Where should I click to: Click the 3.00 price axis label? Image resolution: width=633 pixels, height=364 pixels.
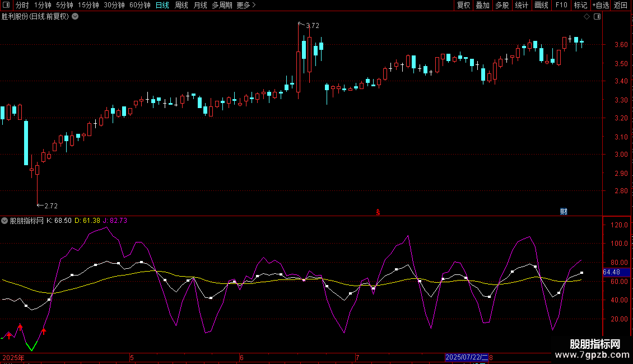coord(621,155)
